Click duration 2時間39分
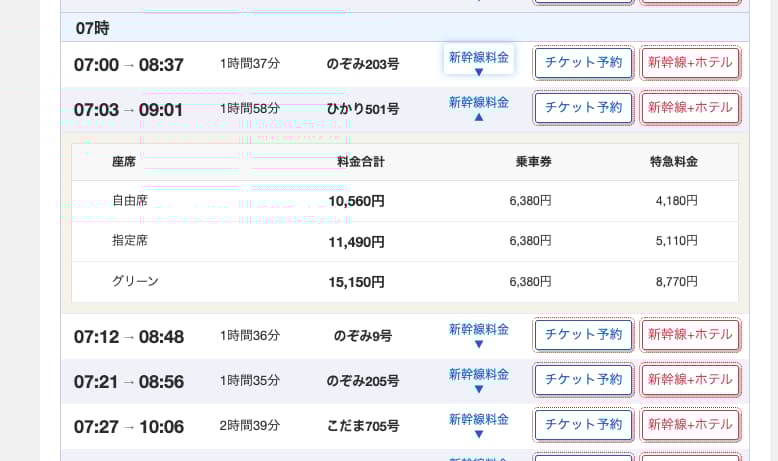This screenshot has height=461, width=778. (x=250, y=425)
